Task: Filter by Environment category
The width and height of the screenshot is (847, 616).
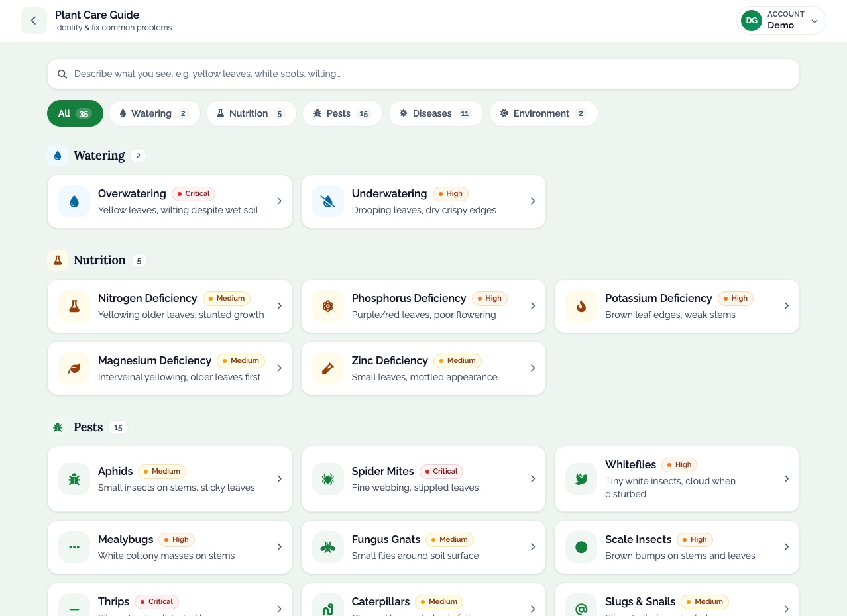Action: (x=543, y=113)
